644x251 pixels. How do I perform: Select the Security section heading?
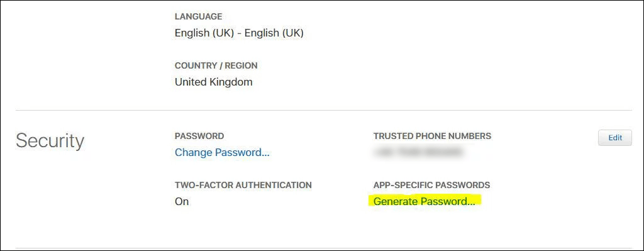point(50,141)
